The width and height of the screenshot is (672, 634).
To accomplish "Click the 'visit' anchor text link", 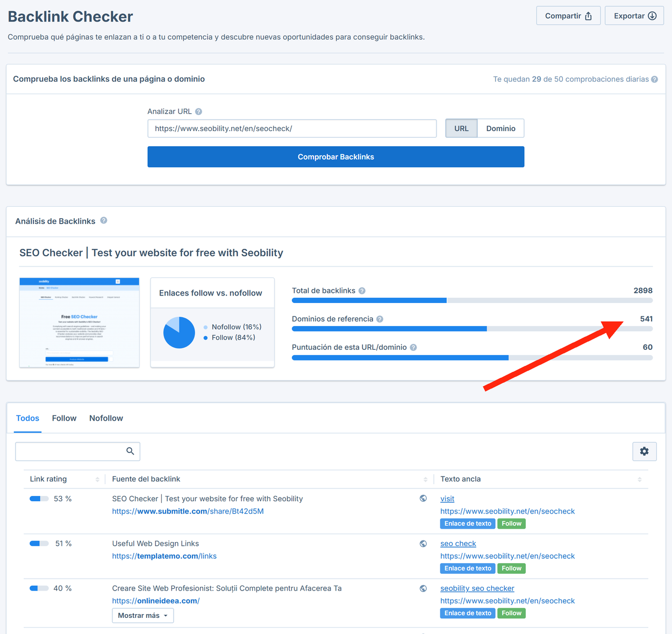I will [x=447, y=499].
